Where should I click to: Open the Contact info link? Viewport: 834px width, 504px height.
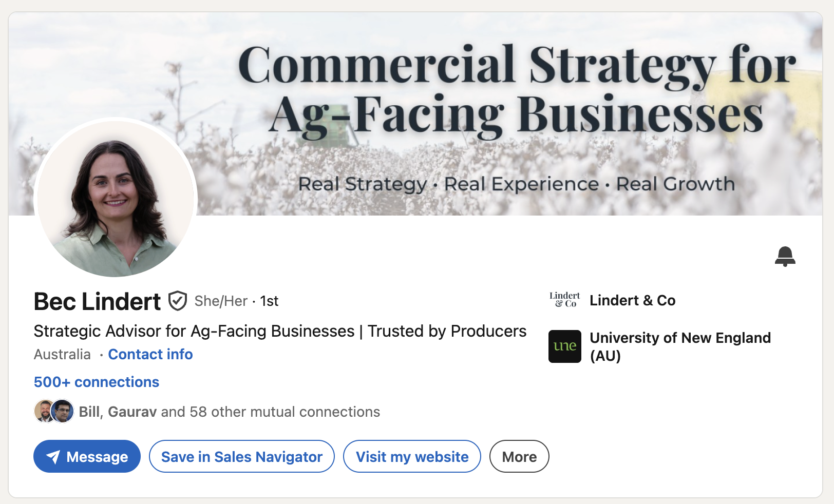point(150,354)
